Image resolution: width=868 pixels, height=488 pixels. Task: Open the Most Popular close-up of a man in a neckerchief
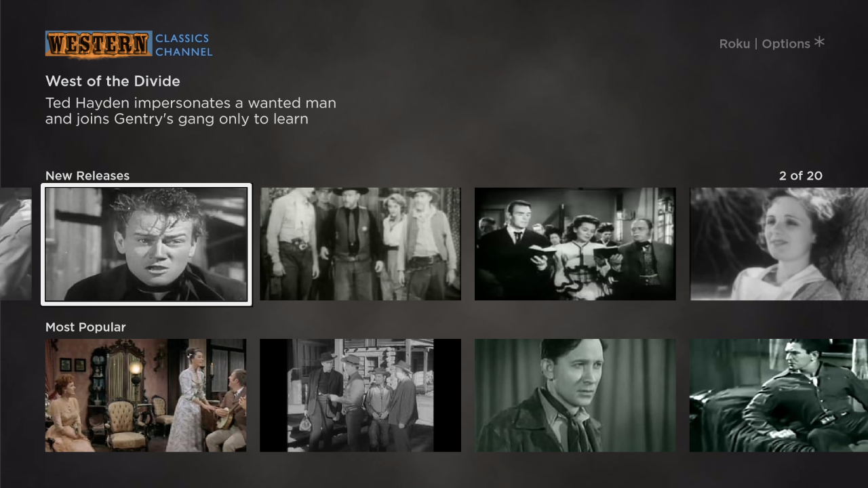click(x=575, y=395)
